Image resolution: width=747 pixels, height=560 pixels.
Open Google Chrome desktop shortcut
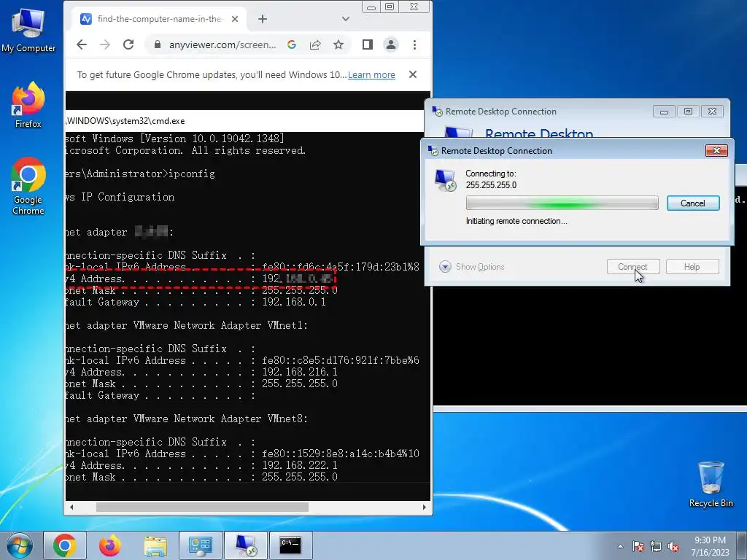pos(28,186)
